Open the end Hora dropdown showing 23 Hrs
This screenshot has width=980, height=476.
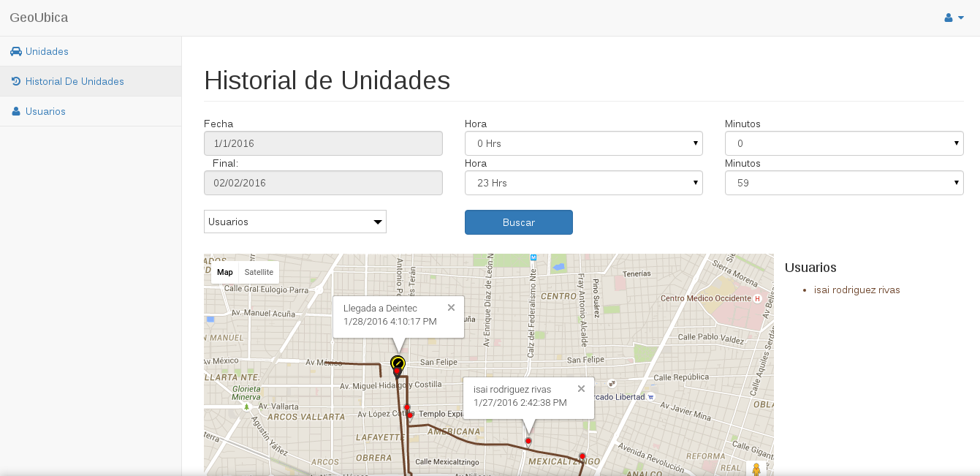click(x=584, y=183)
